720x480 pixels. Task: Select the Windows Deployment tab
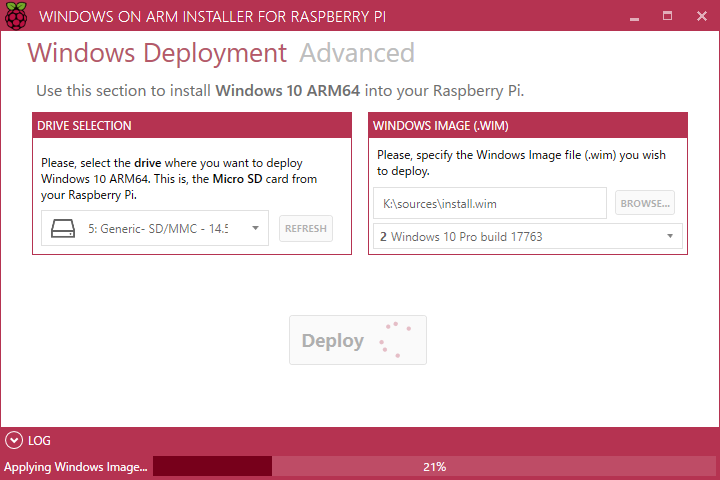click(157, 53)
